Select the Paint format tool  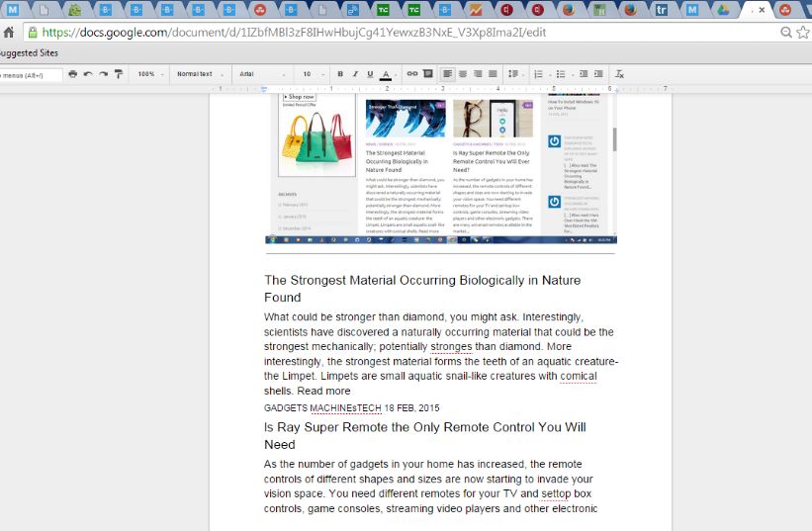click(x=119, y=74)
